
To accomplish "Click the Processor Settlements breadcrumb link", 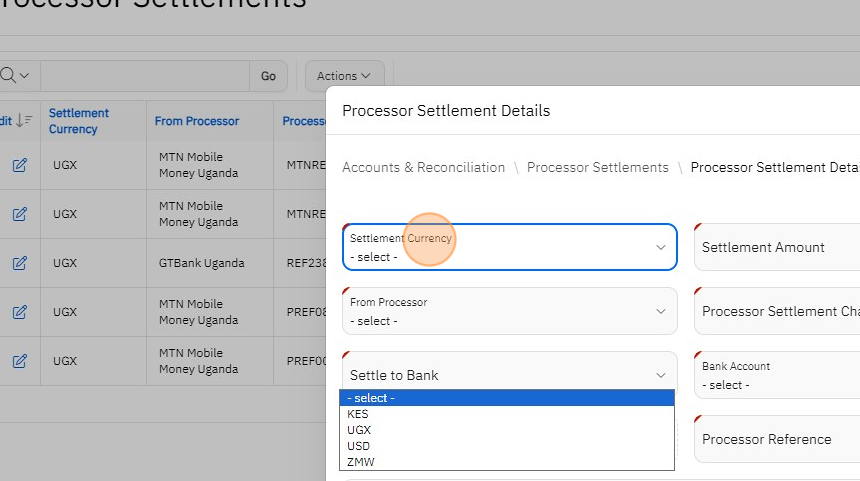I will click(x=597, y=167).
